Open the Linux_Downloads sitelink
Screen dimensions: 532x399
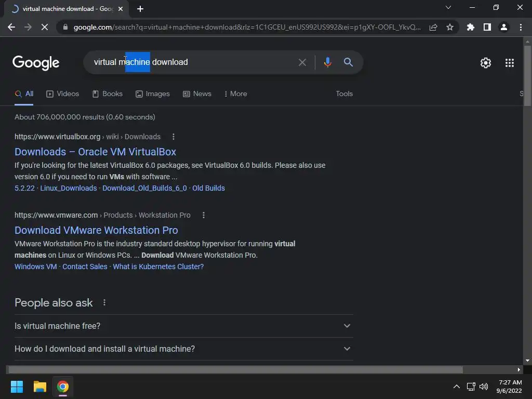point(69,188)
